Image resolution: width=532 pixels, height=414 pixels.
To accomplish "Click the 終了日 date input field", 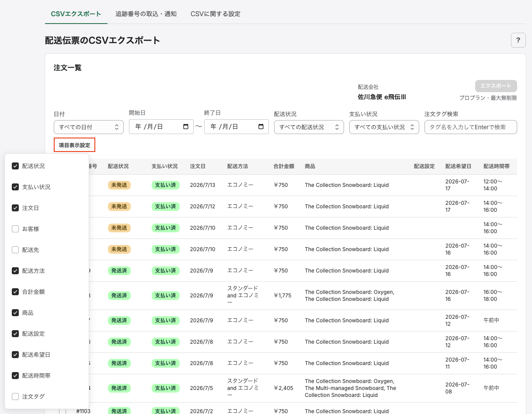I will pyautogui.click(x=236, y=127).
